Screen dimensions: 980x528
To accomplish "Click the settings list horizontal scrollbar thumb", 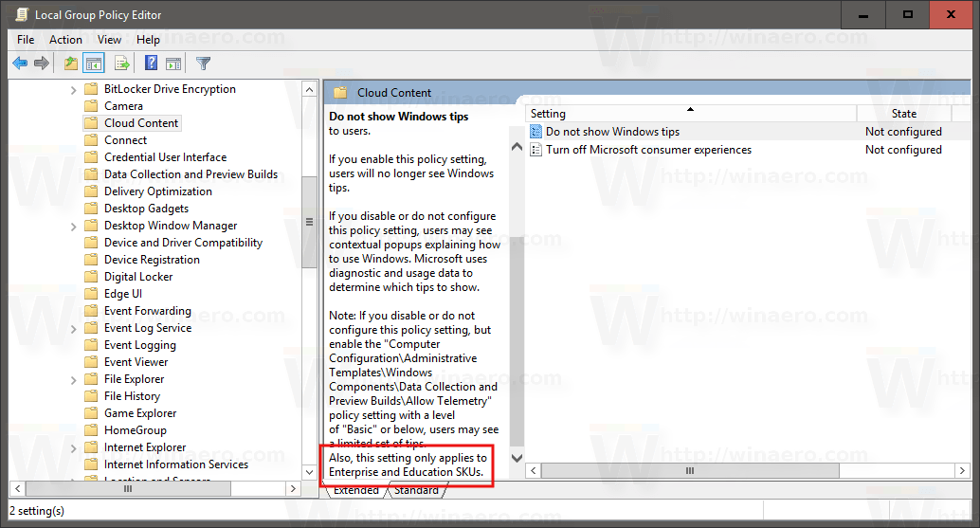I will (690, 470).
